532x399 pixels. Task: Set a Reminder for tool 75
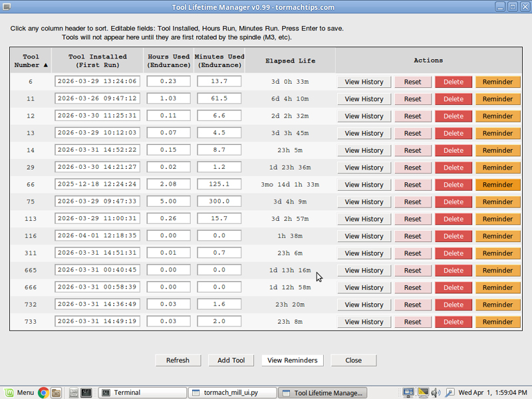point(497,202)
